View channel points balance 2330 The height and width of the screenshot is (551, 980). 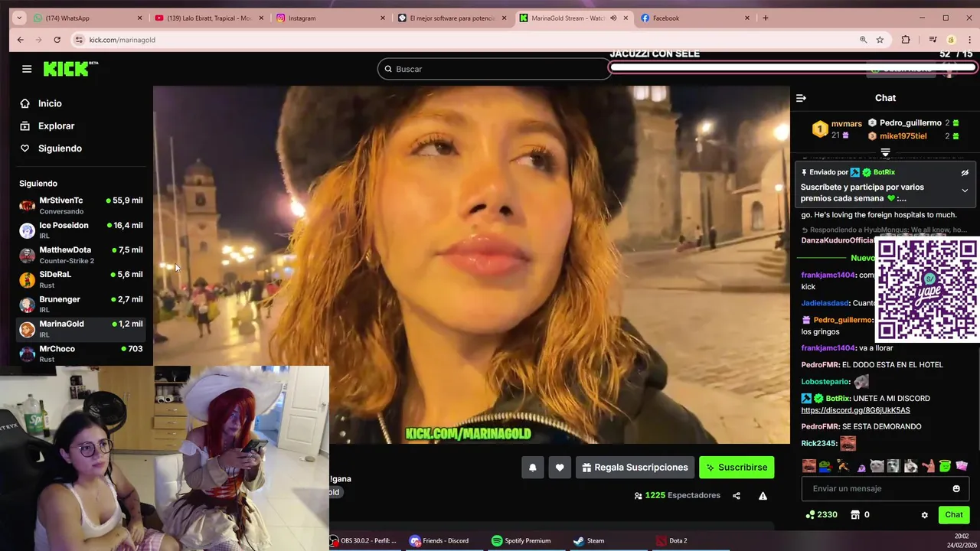(x=821, y=515)
